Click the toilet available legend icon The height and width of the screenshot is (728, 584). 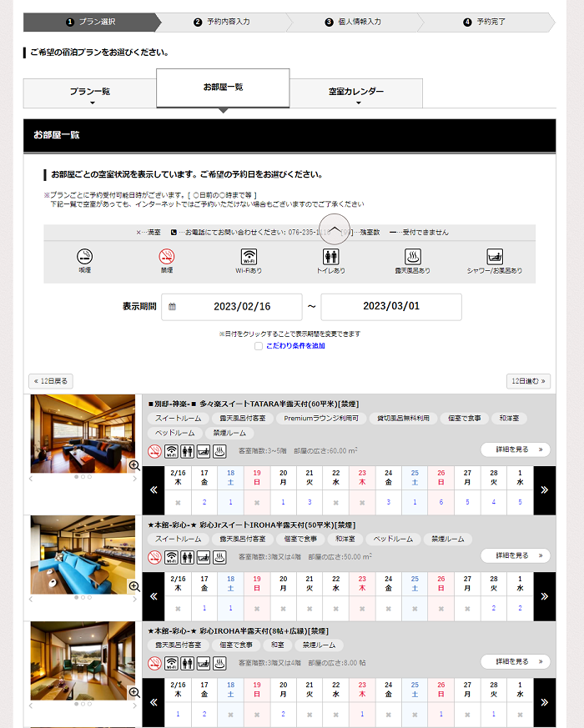click(330, 256)
